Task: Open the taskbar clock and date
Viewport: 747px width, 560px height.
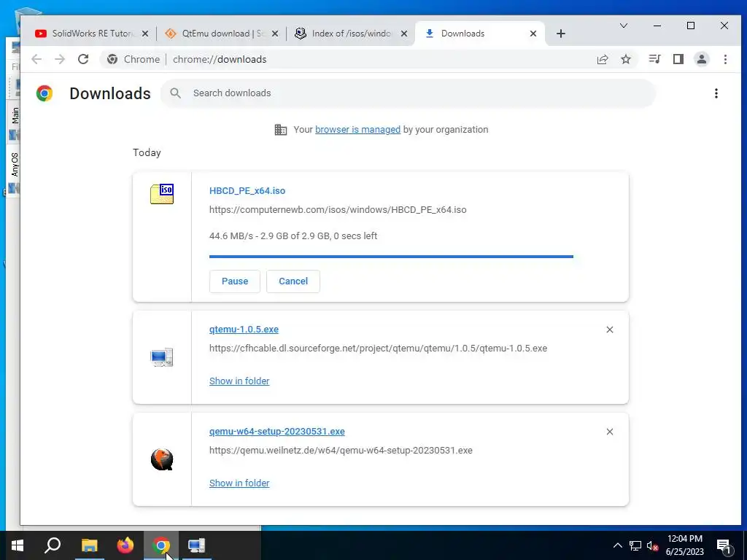Action: (684, 545)
